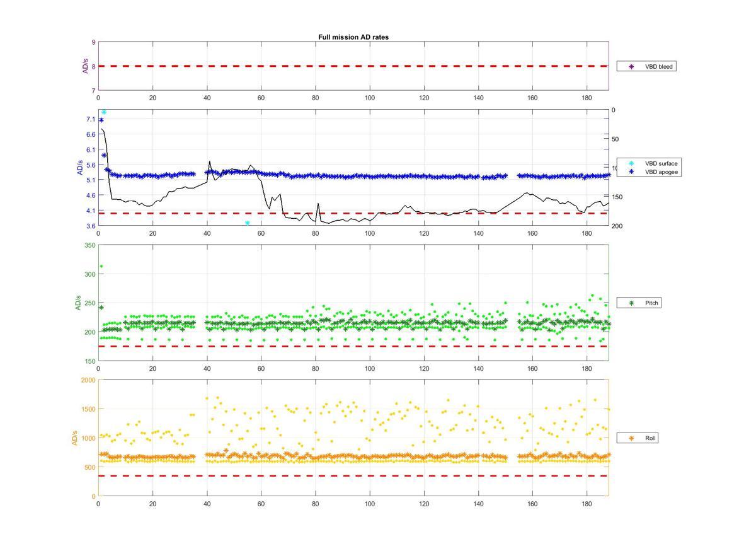Click the '5.1' y-axis tick label
The width and height of the screenshot is (756, 558).
click(x=91, y=180)
